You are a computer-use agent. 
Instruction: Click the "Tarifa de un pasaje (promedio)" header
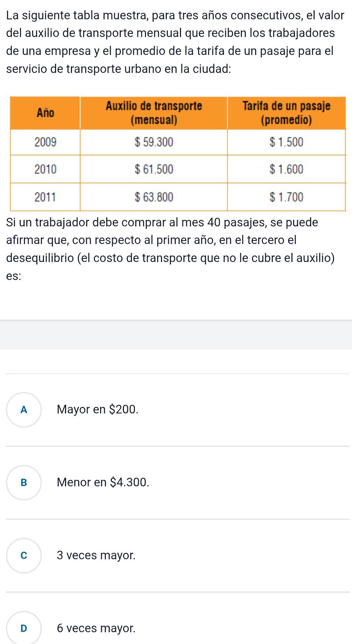(286, 113)
